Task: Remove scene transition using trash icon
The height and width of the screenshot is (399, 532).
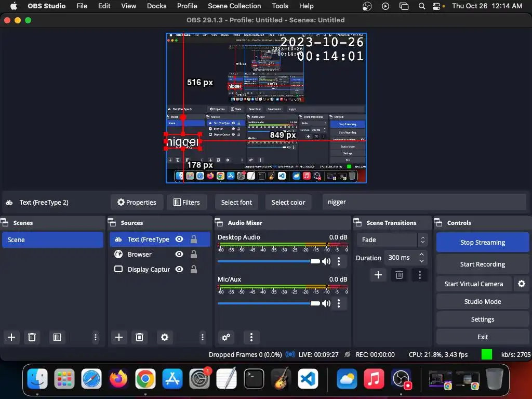Action: 399,275
